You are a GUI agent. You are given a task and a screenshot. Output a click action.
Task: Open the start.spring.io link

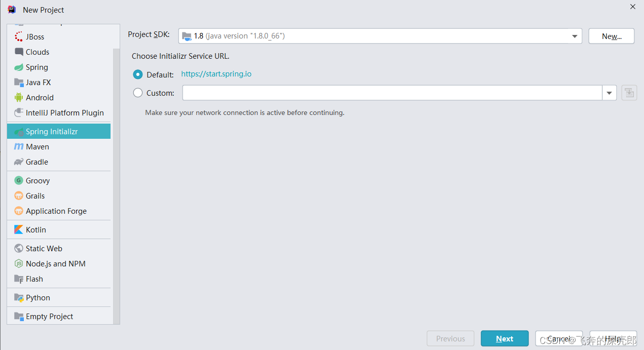coord(216,73)
